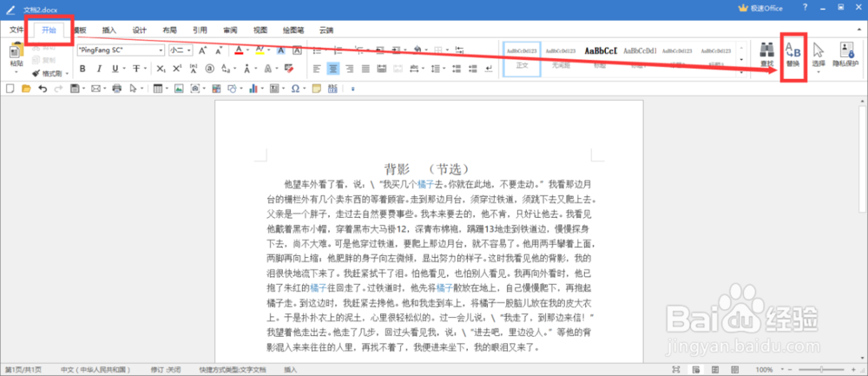Screen dimensions: 868x376
Task: Open a file with the folder icon
Action: point(25,89)
